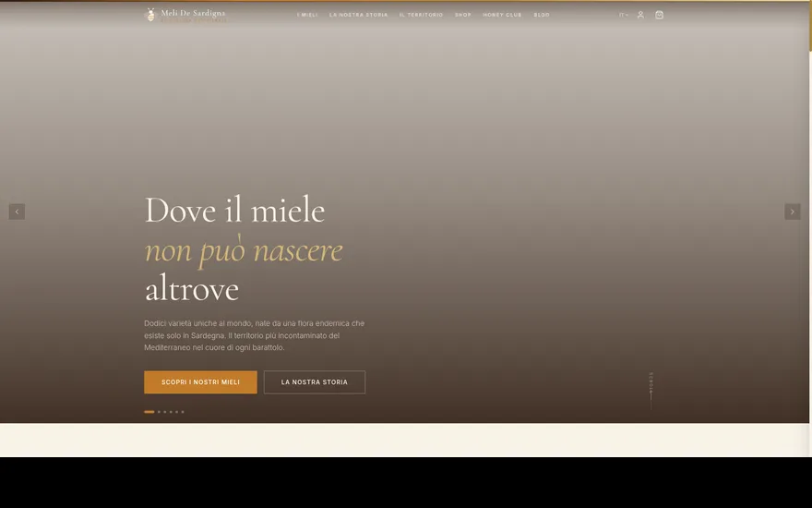Click the vertical Scroll indicator
Screen dimensions: 812x508
point(651,391)
